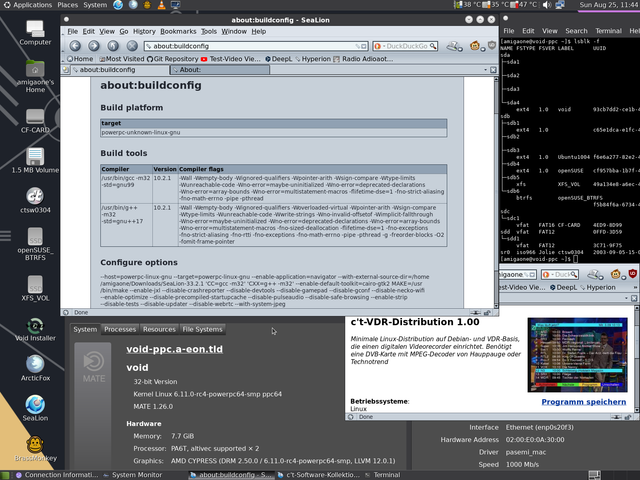Click new tab icon left of tabs
This screenshot has width=640, height=480.
[x=65, y=70]
